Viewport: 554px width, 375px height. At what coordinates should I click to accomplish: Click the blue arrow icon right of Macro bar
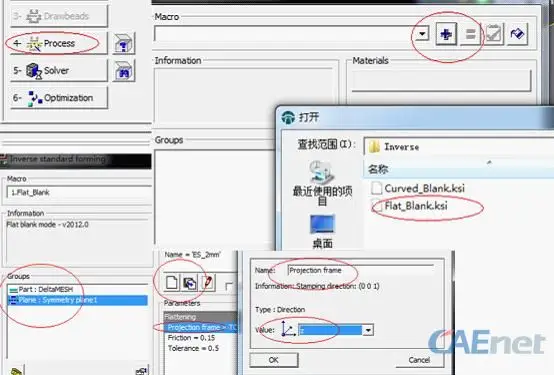click(517, 34)
